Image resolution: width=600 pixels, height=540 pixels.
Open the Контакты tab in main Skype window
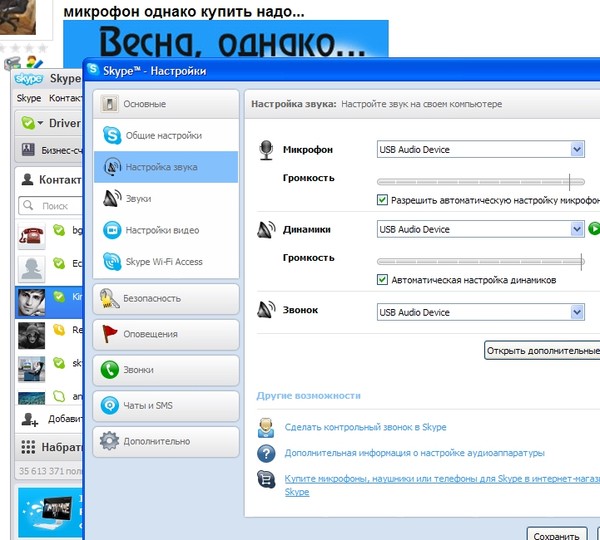49,179
